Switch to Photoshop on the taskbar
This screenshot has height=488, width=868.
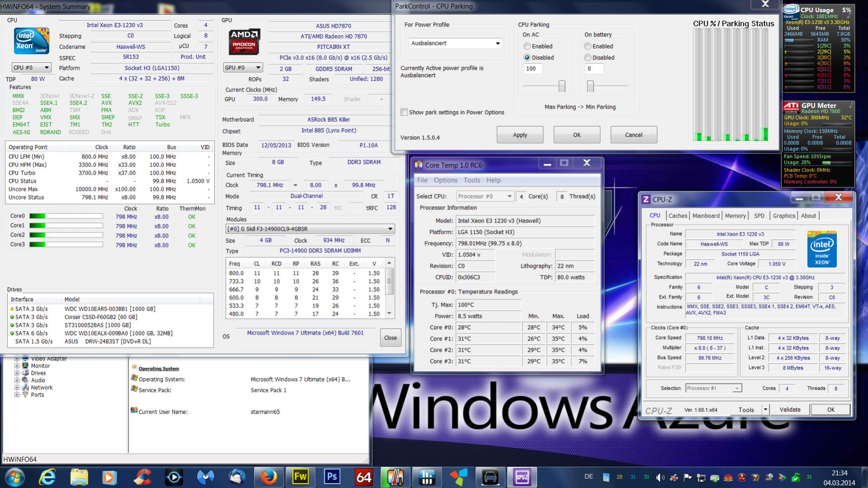[332, 477]
